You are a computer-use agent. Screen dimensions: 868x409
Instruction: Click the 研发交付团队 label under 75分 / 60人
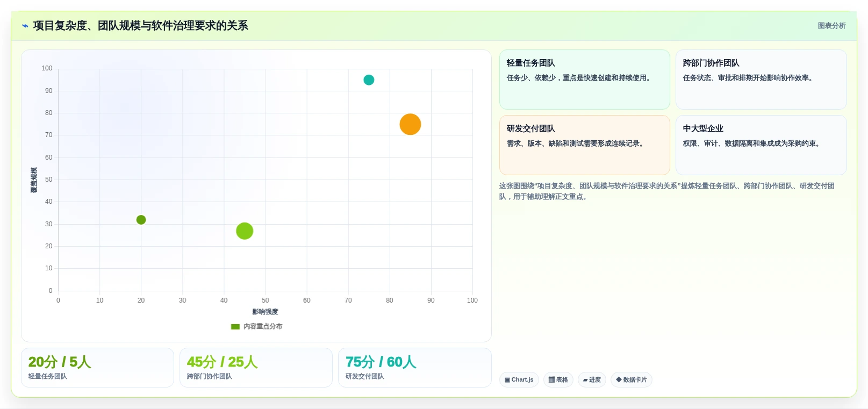[x=365, y=377]
